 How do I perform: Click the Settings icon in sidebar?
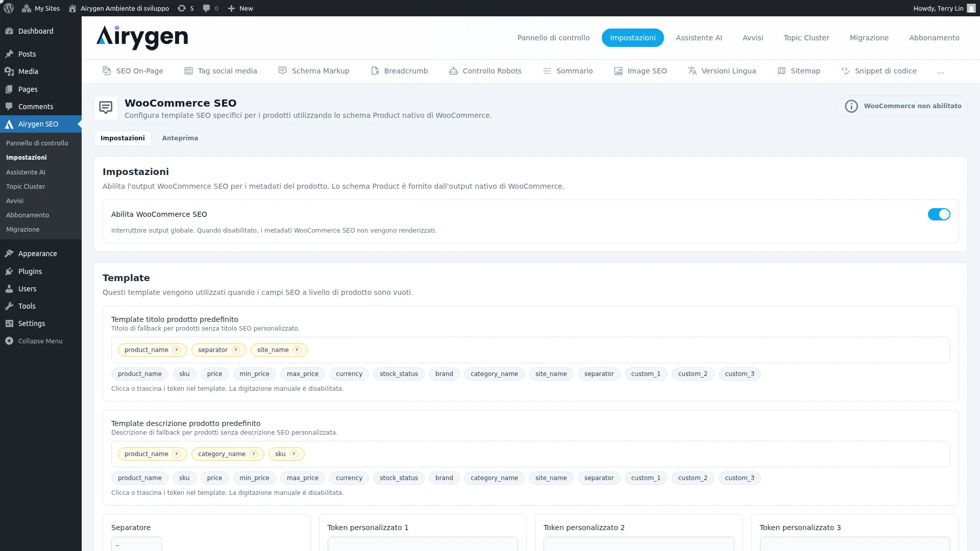click(x=9, y=323)
